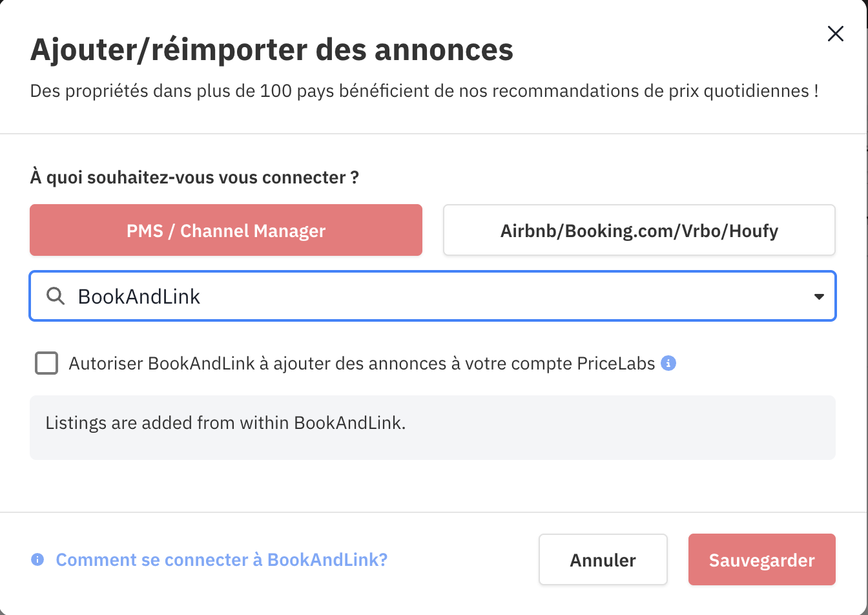
Task: Click the Ajouter/réimporter des annonces heading
Action: click(x=272, y=50)
